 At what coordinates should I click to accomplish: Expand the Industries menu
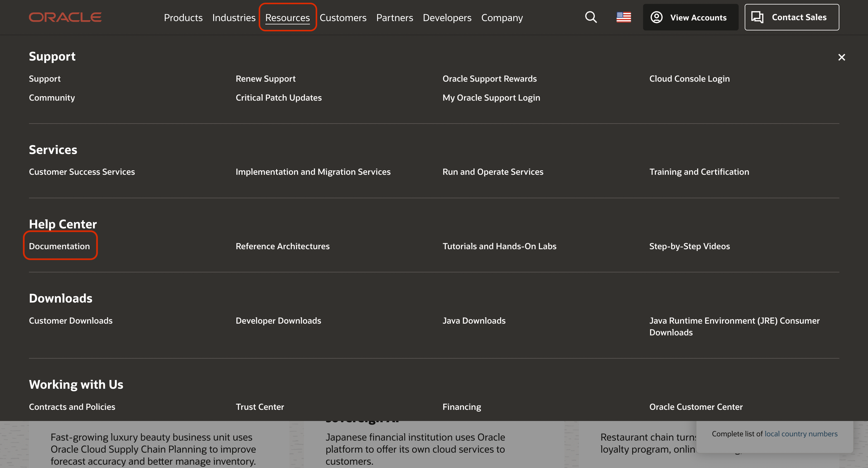click(234, 17)
